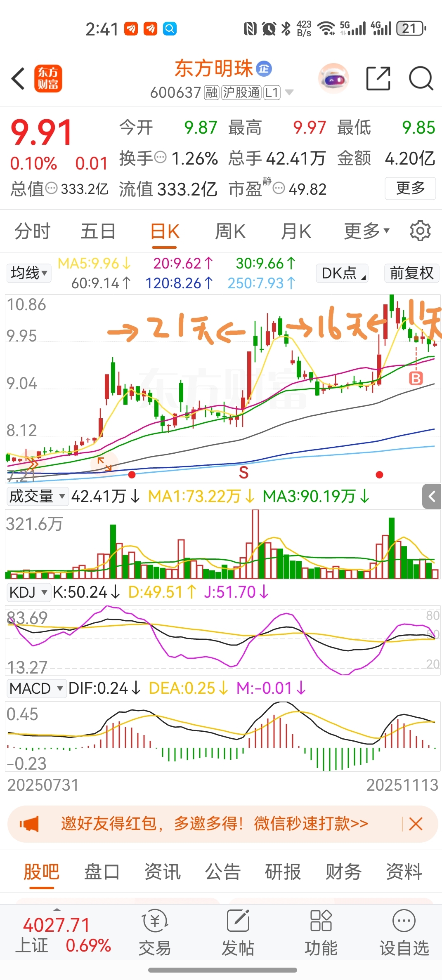
Task: Tap the info icon next to 总值
Action: (x=52, y=188)
